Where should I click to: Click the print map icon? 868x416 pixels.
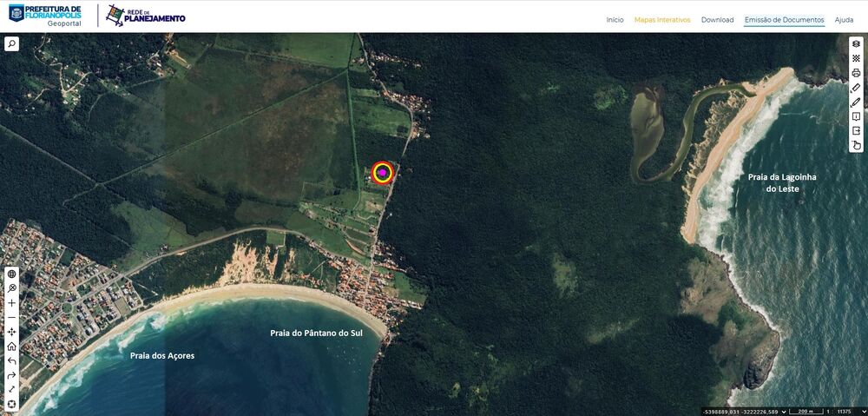[856, 73]
